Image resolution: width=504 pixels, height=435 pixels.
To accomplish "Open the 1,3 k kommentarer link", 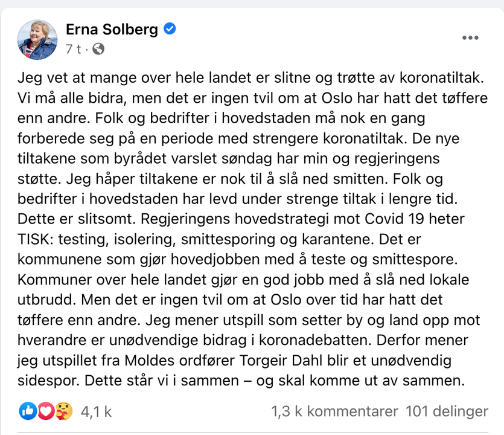I will coord(334,411).
